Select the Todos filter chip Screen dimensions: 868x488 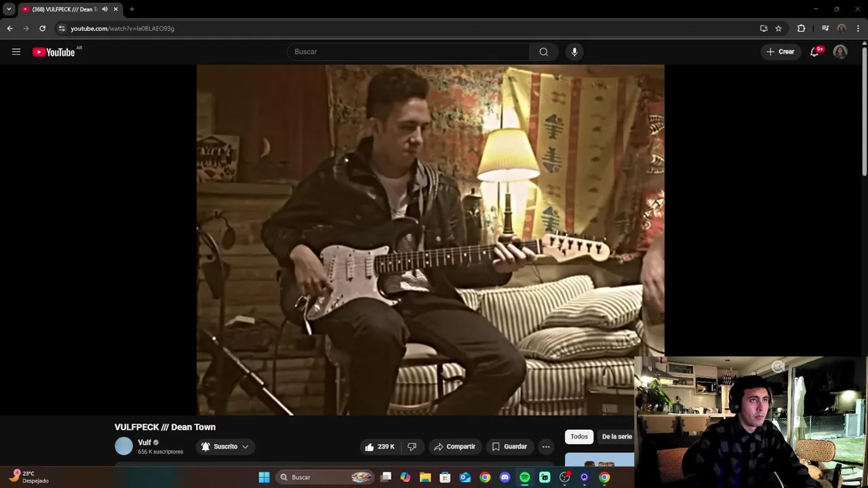(579, 436)
